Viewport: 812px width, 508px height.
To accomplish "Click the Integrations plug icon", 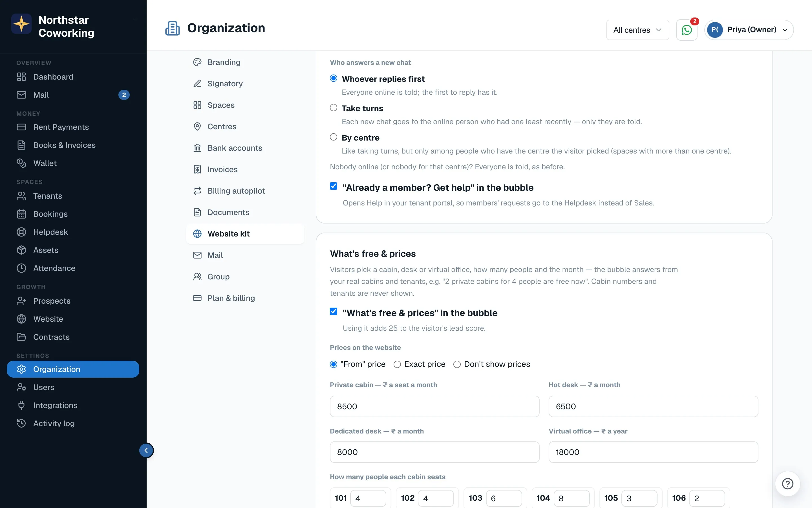I will click(21, 406).
